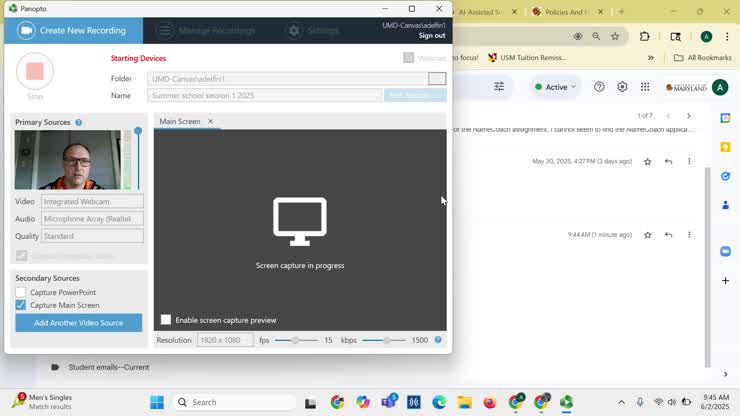The image size is (740, 416).
Task: Click help icon beside kbps slider
Action: click(438, 340)
